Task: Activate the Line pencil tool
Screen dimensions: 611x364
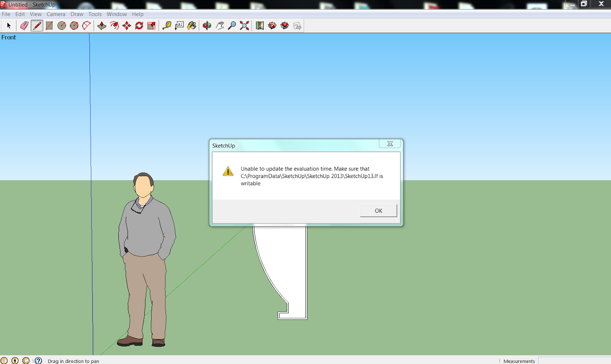Action: 37,26
